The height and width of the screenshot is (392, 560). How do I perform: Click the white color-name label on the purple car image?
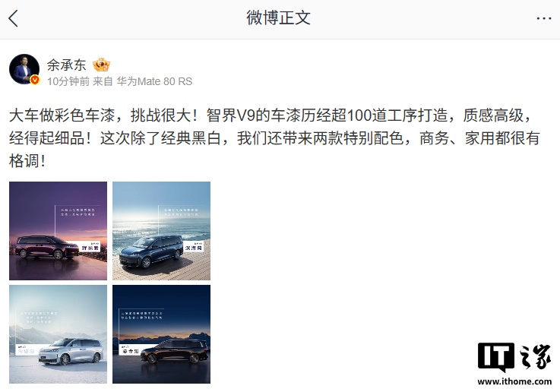tap(90, 247)
